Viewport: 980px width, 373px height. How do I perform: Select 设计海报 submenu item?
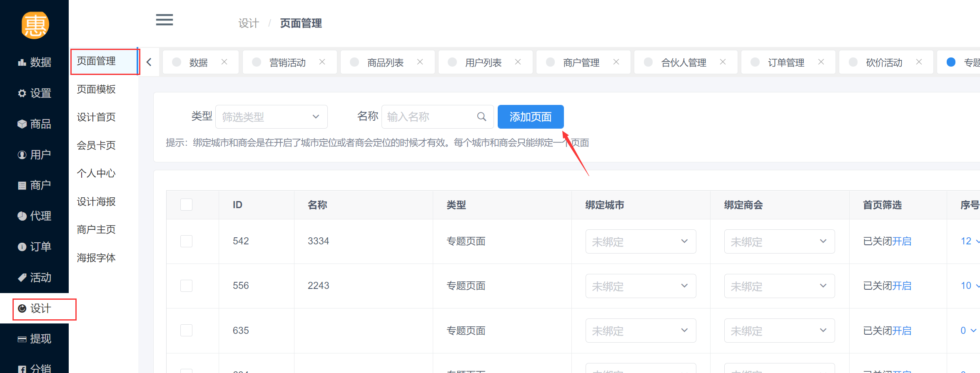(96, 202)
